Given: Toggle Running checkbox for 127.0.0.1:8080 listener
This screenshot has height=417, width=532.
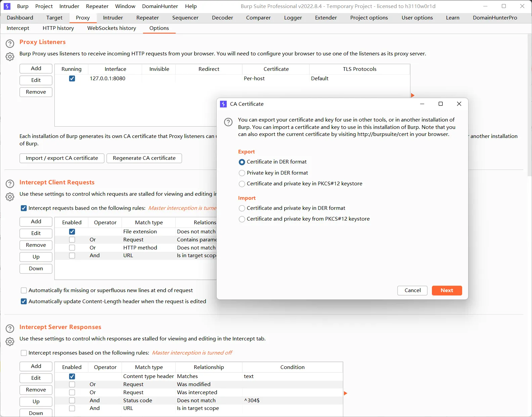Looking at the screenshot, I should [x=72, y=79].
